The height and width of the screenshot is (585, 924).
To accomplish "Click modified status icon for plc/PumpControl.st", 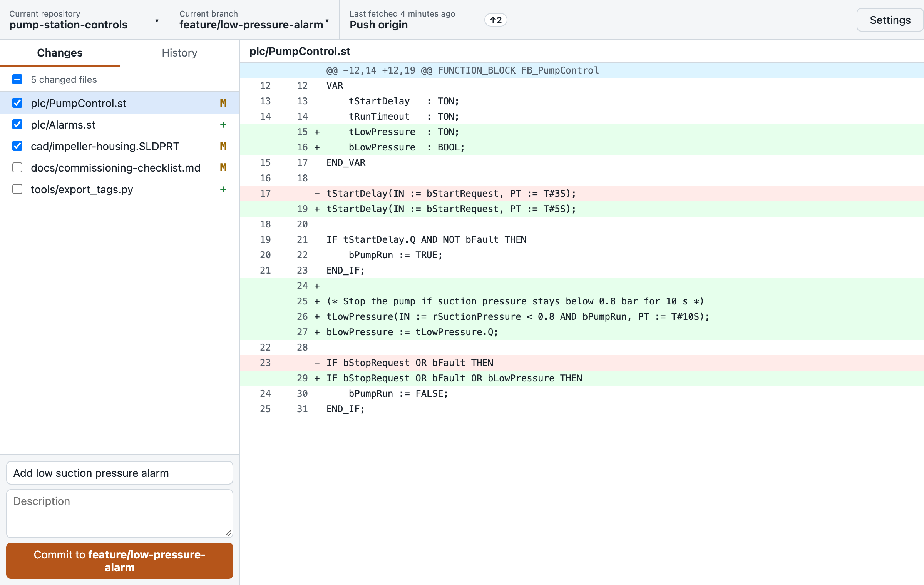I will 223,103.
